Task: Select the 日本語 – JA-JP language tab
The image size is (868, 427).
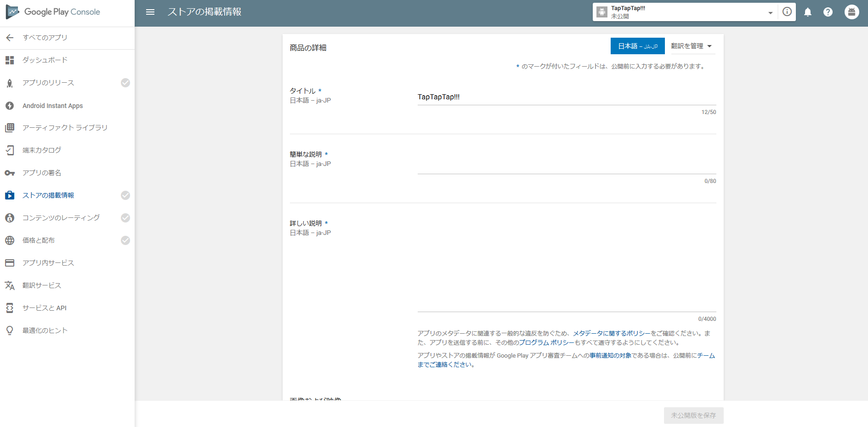Action: [x=638, y=46]
